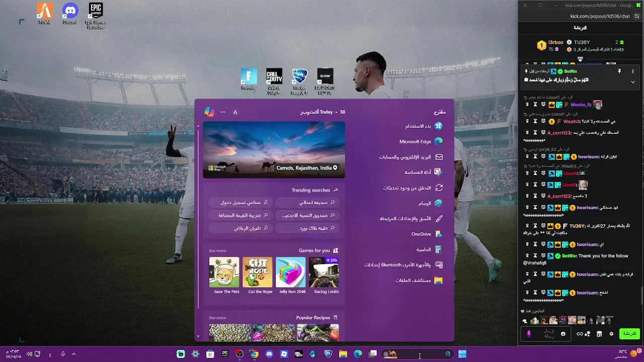644x362 pixels.
Task: Show hidden tray icons chevron
Action: click(73, 354)
